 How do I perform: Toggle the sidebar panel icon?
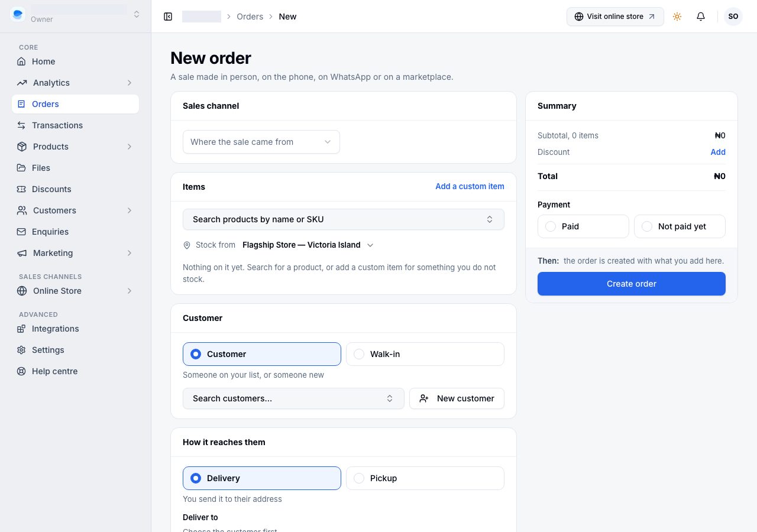(168, 17)
